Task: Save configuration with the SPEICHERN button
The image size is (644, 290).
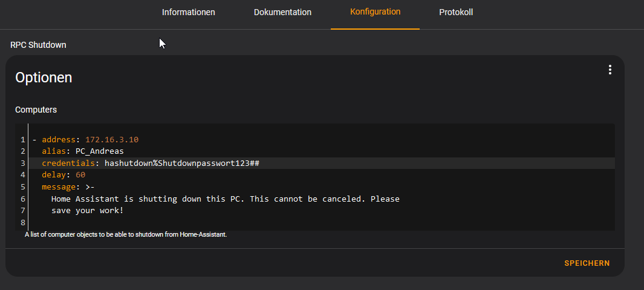Action: click(x=587, y=263)
